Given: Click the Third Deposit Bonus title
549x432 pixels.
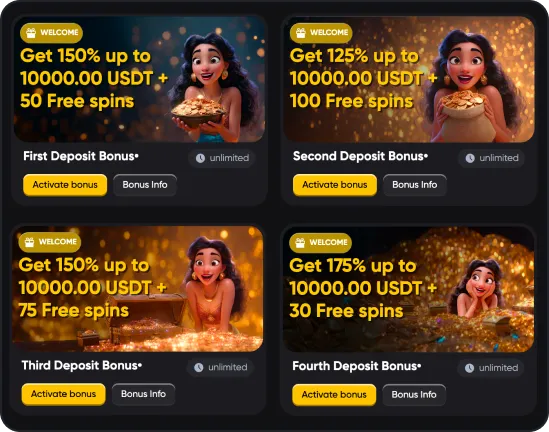Looking at the screenshot, I should tap(82, 365).
